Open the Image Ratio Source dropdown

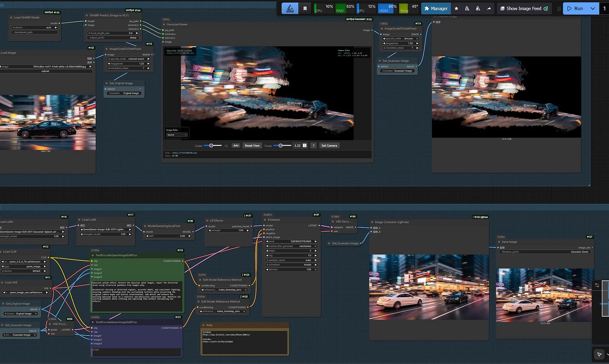click(177, 135)
